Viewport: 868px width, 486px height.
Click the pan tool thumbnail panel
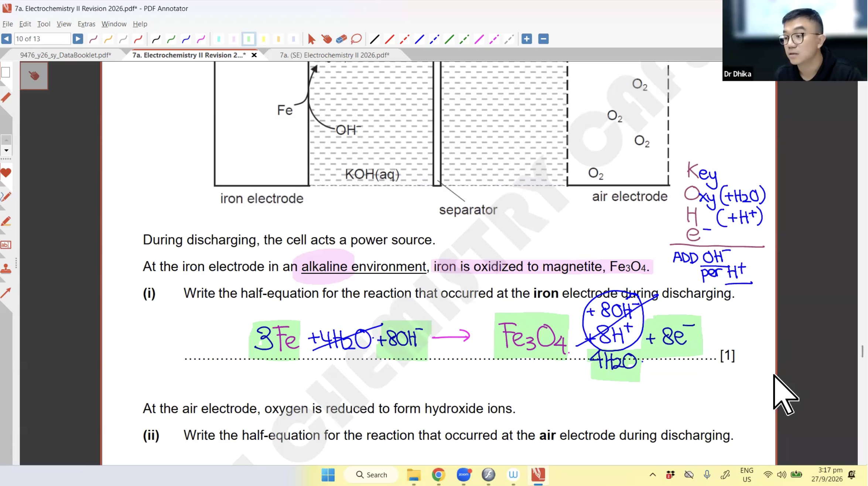click(x=34, y=76)
